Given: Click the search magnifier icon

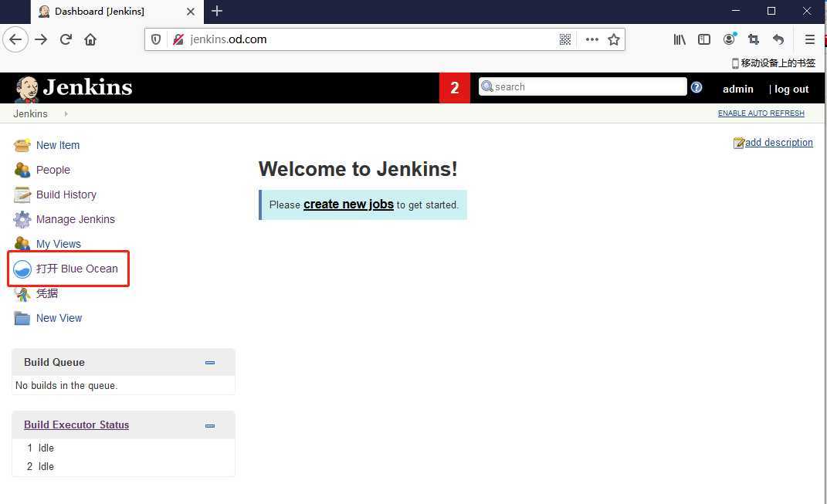Looking at the screenshot, I should (486, 86).
